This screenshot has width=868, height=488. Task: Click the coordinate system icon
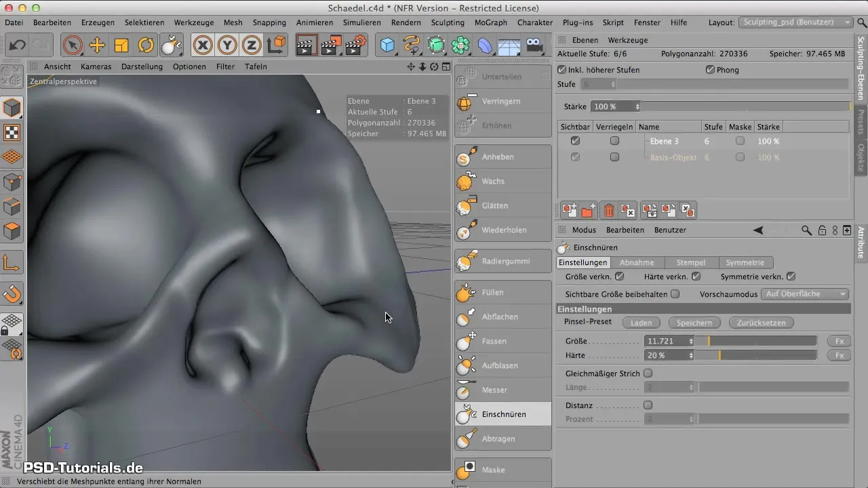tap(276, 45)
